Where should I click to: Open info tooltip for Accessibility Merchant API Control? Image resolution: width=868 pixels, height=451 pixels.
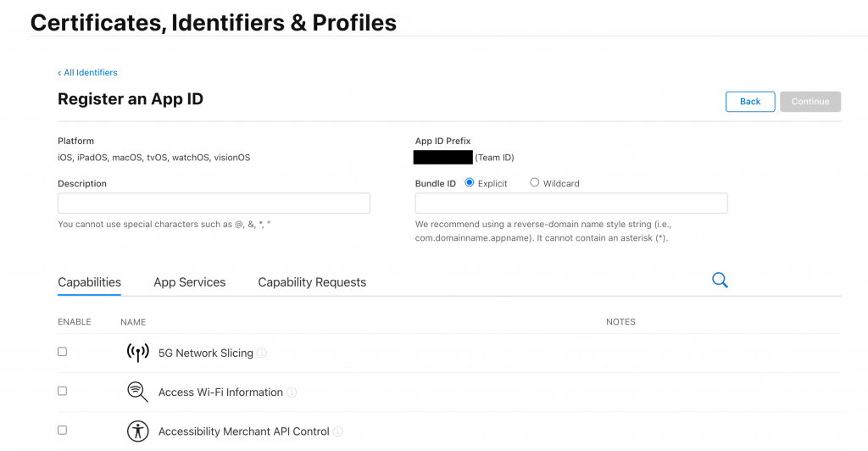[337, 432]
